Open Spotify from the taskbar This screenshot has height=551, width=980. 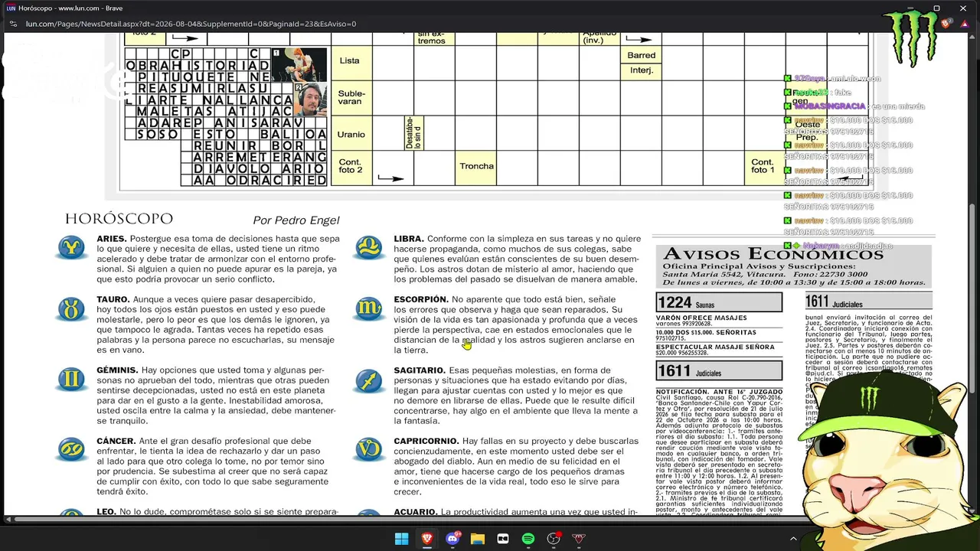pyautogui.click(x=528, y=539)
